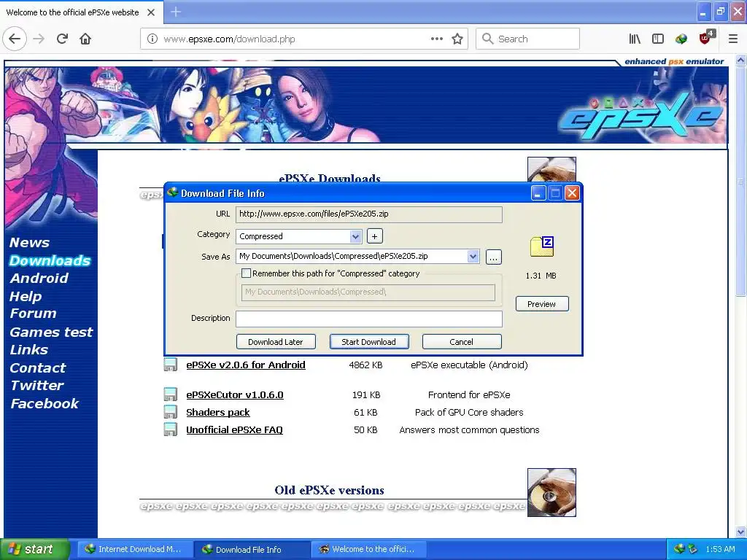Click the browser Search box
Image resolution: width=747 pixels, height=560 pixels.
click(527, 39)
